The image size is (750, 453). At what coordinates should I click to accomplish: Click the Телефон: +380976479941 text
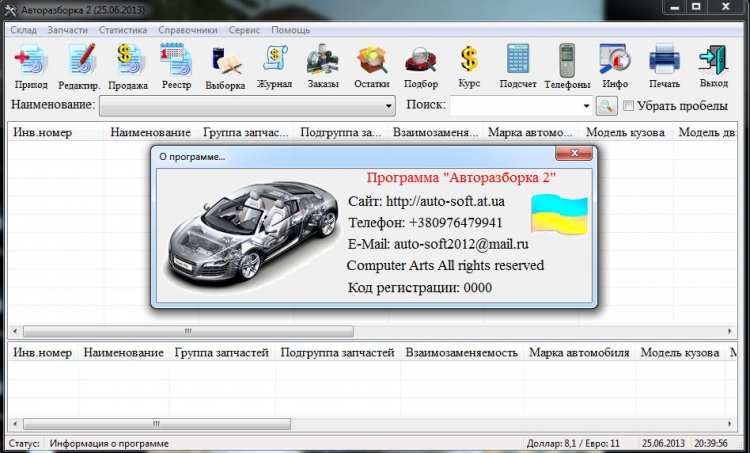tap(425, 223)
